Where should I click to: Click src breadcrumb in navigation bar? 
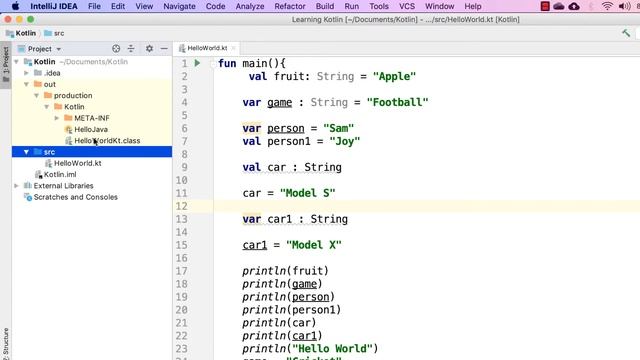point(54,33)
